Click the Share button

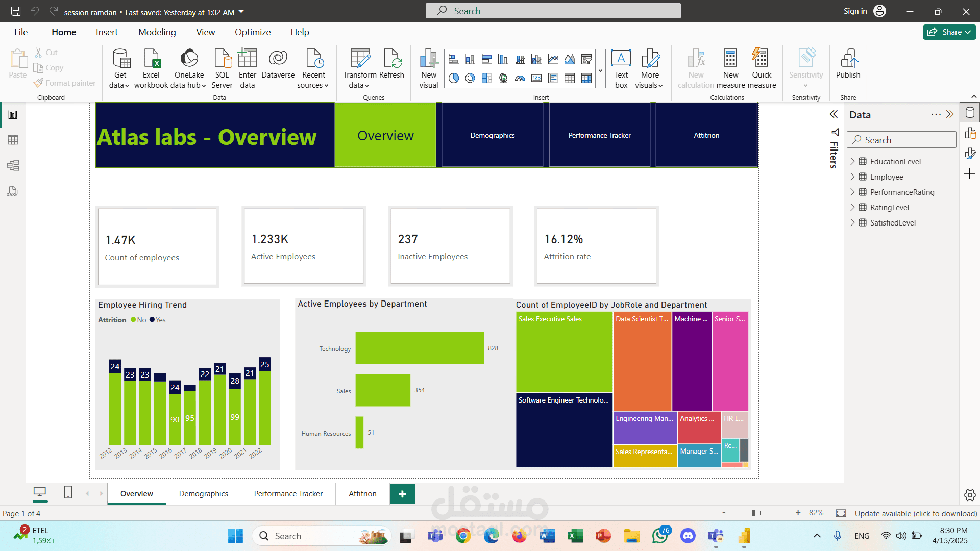point(949,32)
